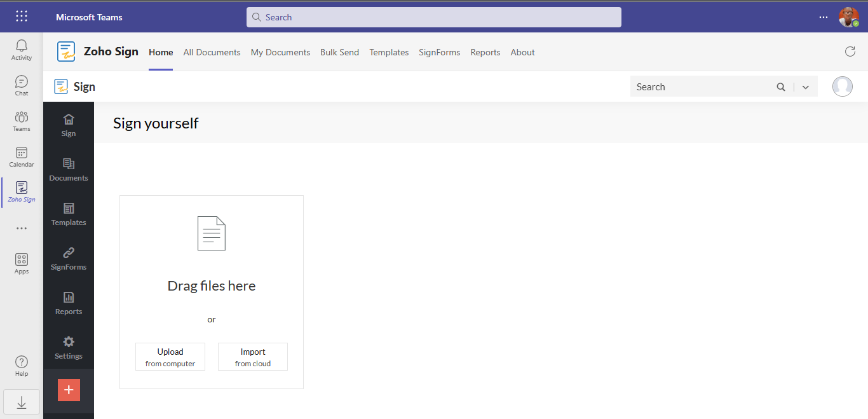Screen dimensions: 868x419
Task: Click the Zoho Sign logo in the tab header
Action: tap(66, 52)
